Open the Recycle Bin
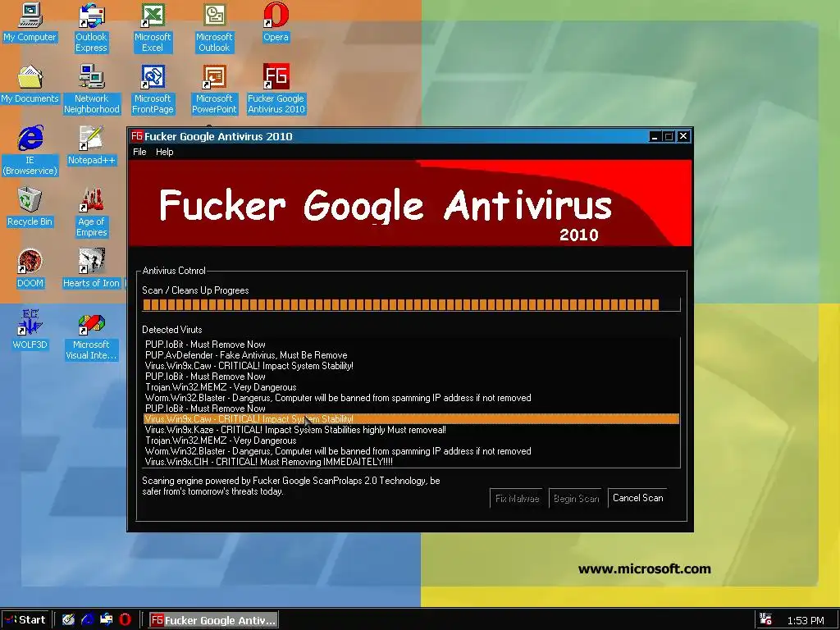 point(30,208)
